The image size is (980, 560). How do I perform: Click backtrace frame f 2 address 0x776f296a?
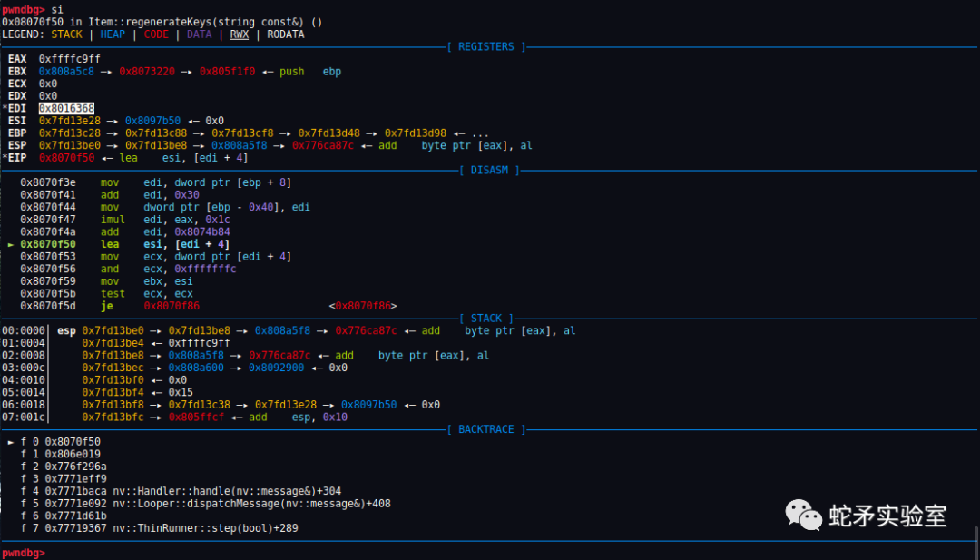[75, 467]
